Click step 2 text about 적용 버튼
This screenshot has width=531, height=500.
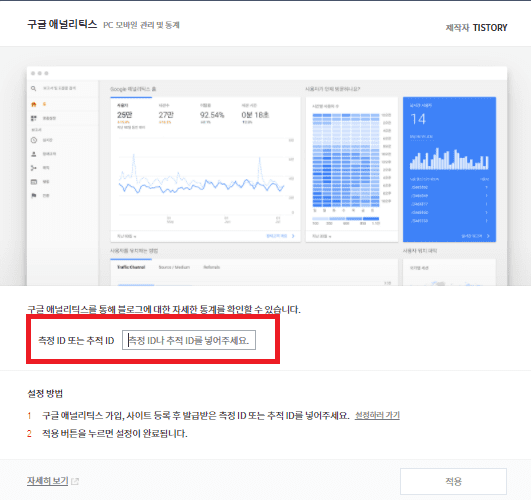[114, 433]
